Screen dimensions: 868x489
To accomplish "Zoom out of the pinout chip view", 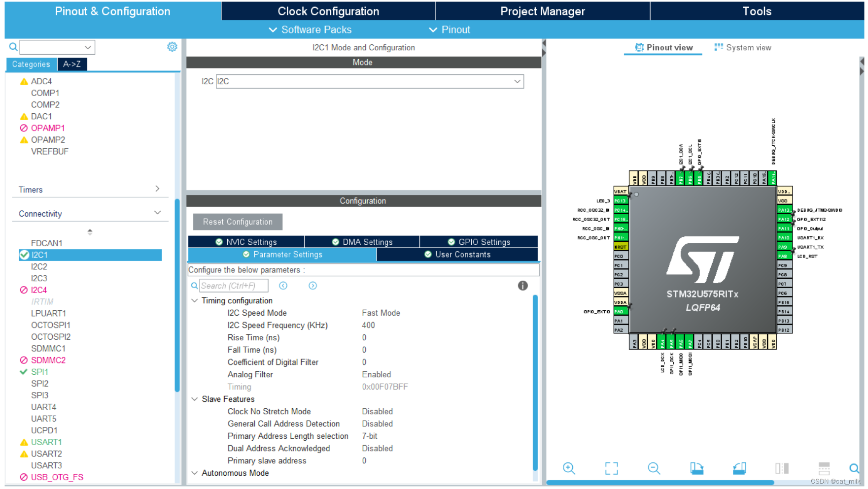I will pos(654,468).
